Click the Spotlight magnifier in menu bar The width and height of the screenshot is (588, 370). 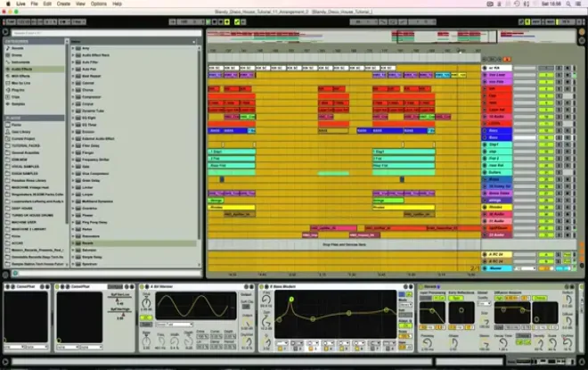coord(568,4)
